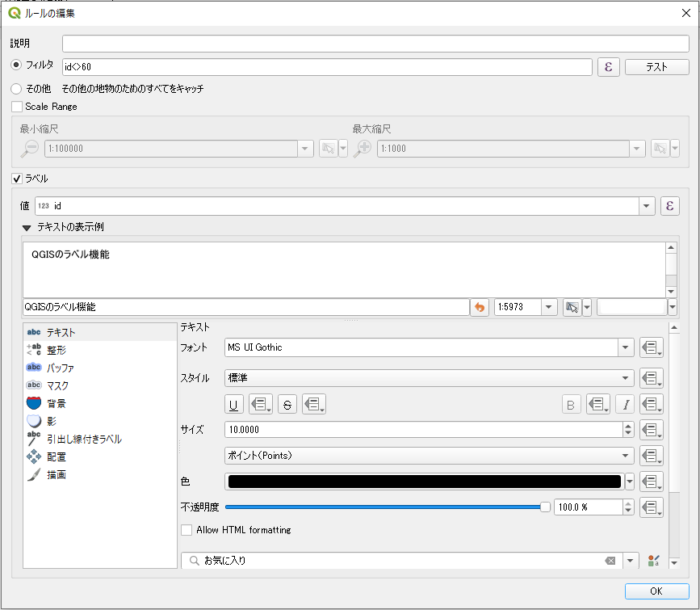Enable Allow HTML formatting checkbox
This screenshot has height=610, width=700.
pos(187,530)
